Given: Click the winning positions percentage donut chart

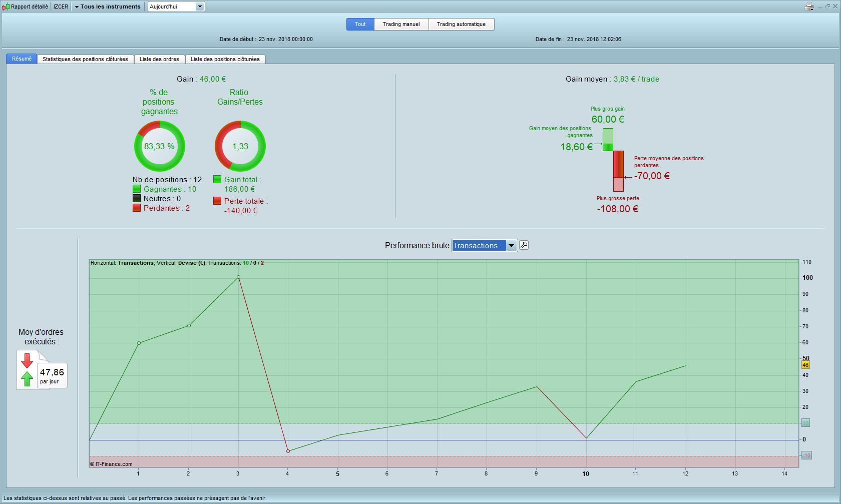Looking at the screenshot, I should tap(159, 146).
